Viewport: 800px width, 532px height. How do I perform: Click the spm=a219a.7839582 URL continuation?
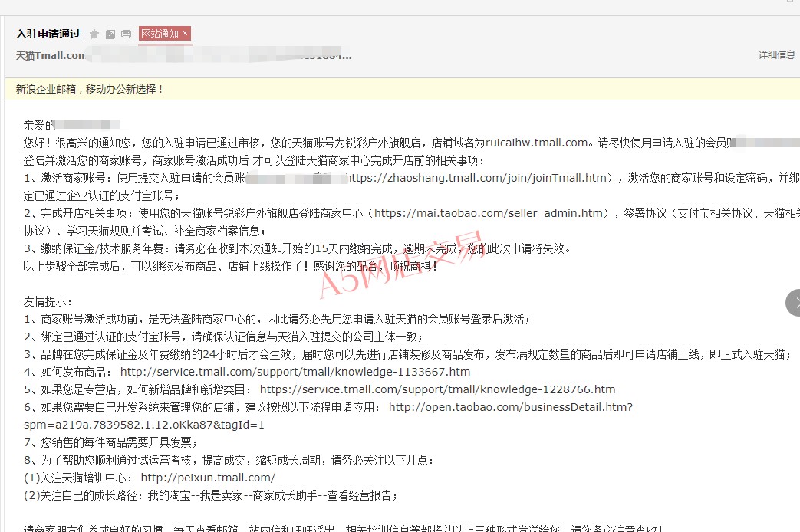[144, 425]
